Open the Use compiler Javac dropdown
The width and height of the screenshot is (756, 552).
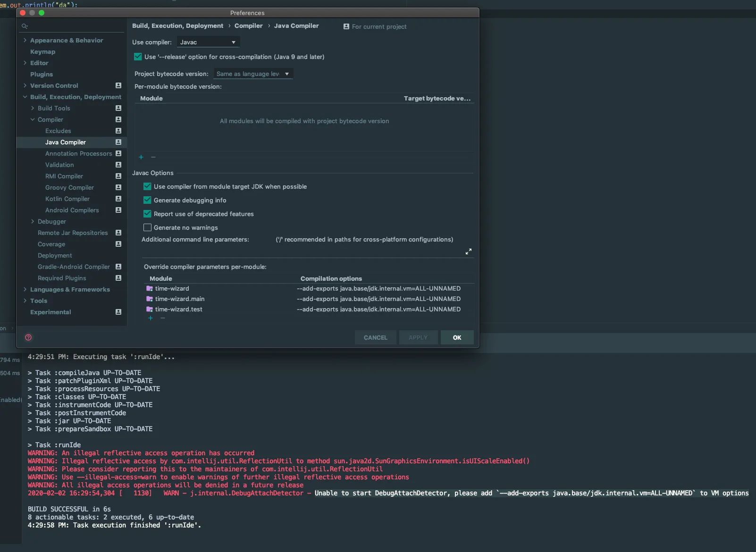[208, 42]
